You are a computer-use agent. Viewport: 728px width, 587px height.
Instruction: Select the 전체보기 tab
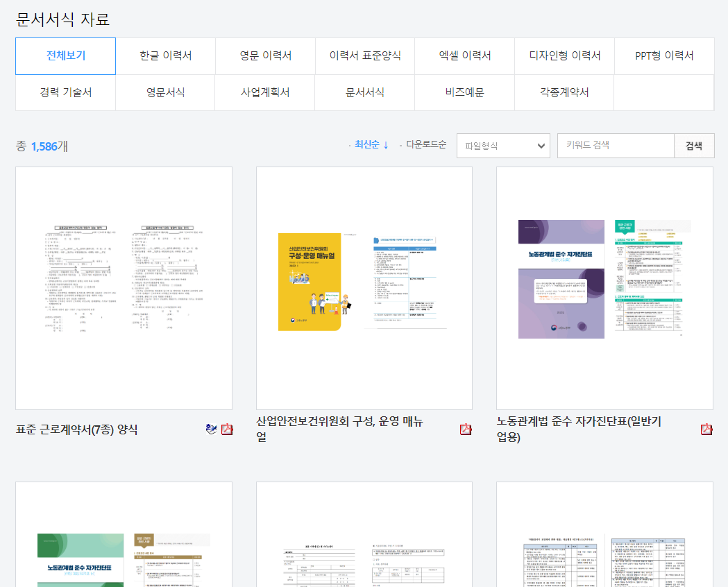point(65,56)
